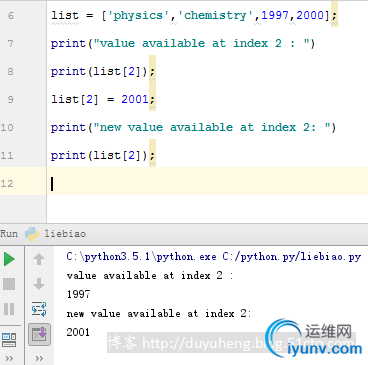Image resolution: width=368 pixels, height=365 pixels.
Task: Open the C:/python.py/liebiao.py path link
Action: coord(292,257)
